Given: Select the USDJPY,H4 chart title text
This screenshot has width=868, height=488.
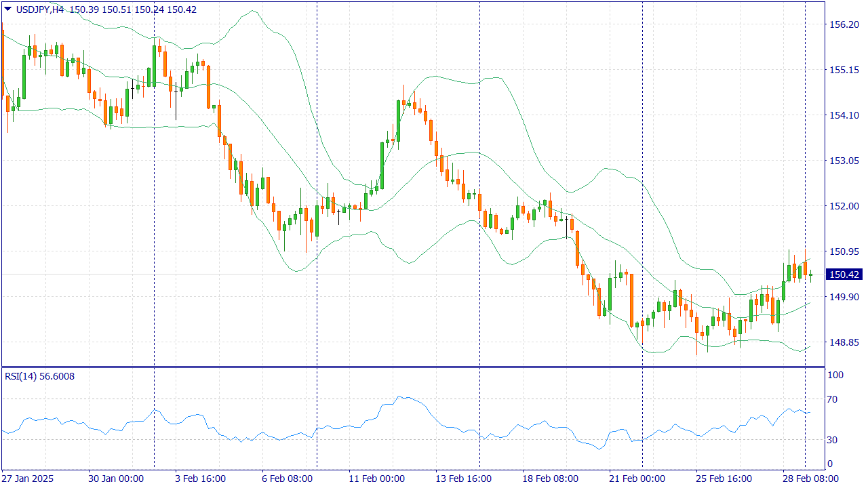Looking at the screenshot, I should coord(39,9).
